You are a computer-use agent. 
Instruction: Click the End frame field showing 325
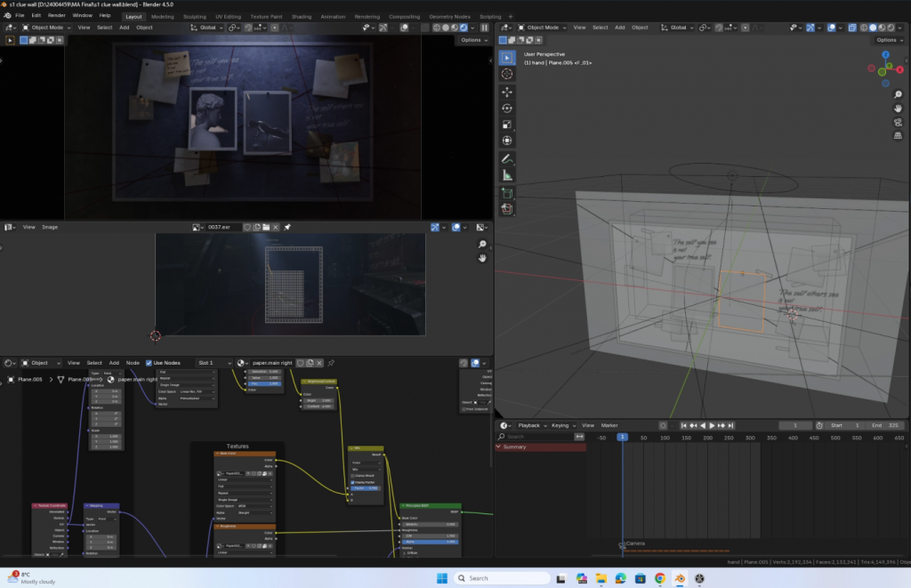(x=886, y=425)
